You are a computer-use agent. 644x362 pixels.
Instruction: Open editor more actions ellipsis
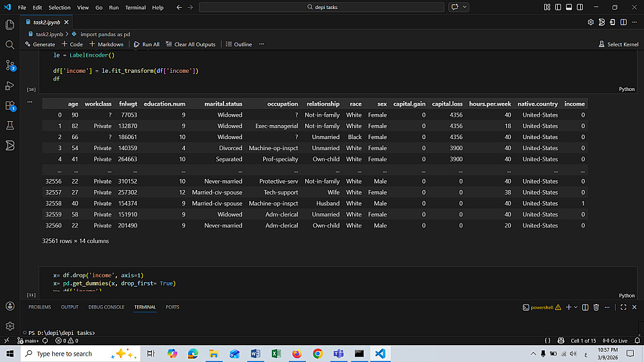[x=634, y=22]
